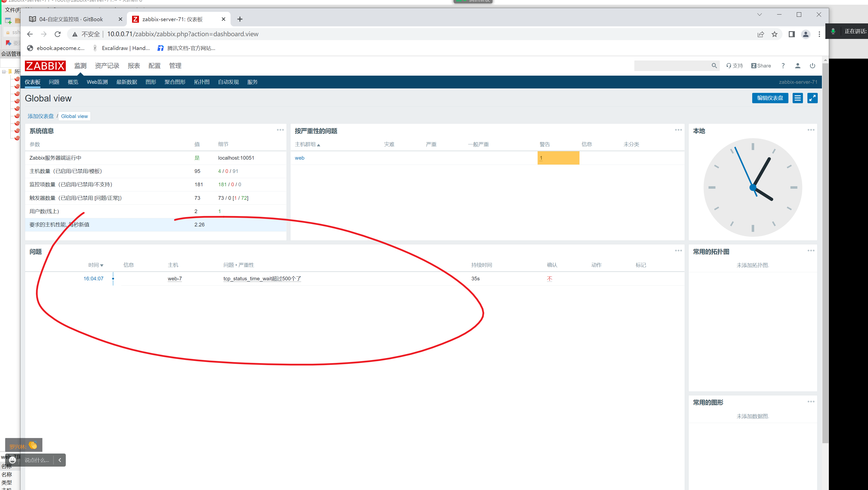
Task: Open the 自动发现 submenu tab
Action: pos(228,82)
